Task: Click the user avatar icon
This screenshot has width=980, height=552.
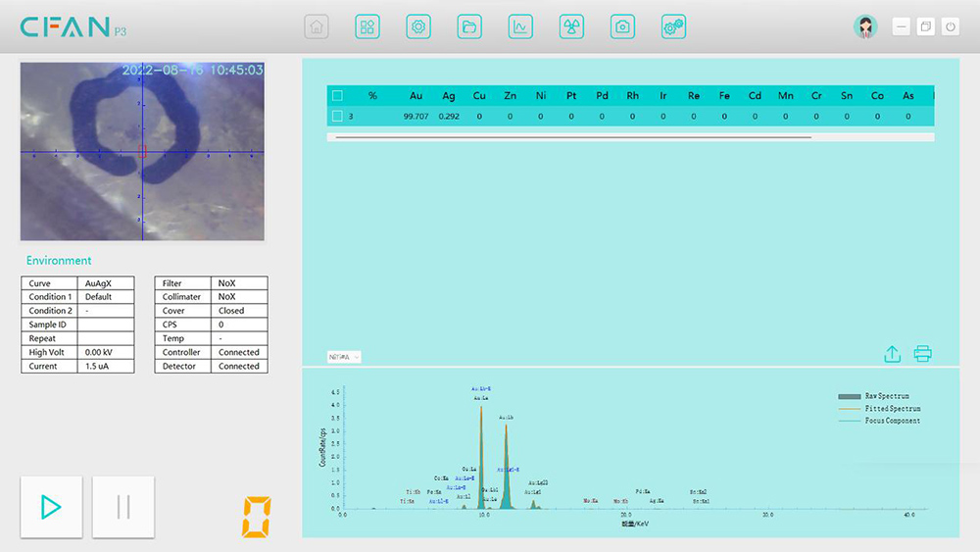Action: point(865,26)
